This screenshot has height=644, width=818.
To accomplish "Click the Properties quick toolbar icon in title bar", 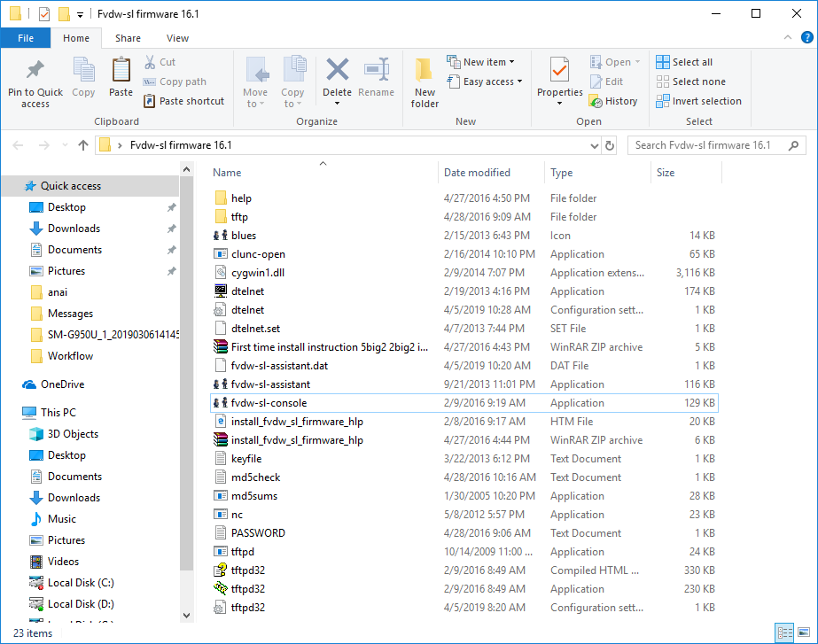I will (x=44, y=14).
